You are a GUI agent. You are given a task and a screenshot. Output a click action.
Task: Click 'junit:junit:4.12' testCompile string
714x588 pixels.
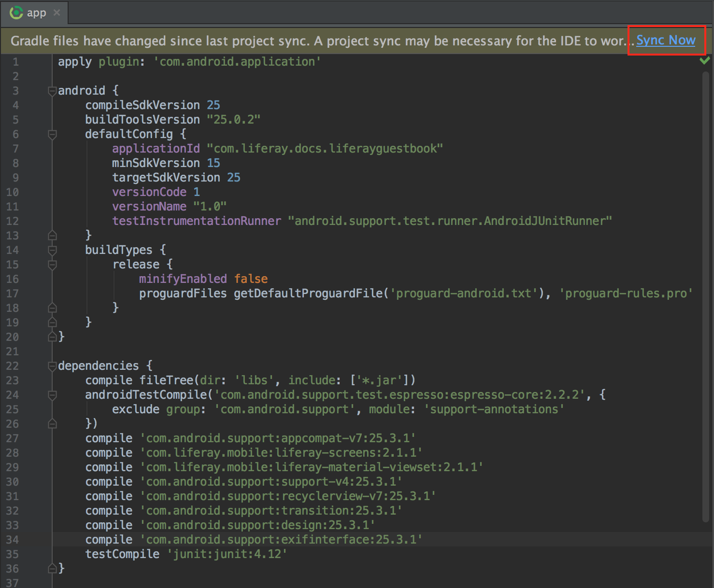[x=227, y=554]
